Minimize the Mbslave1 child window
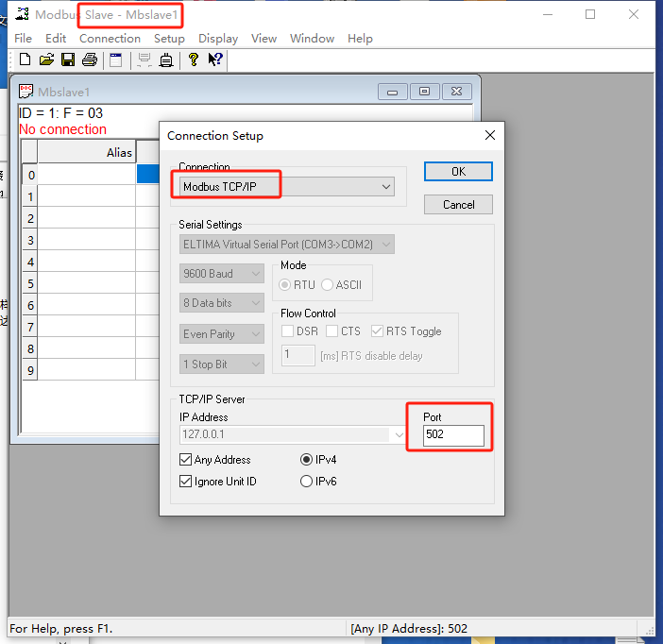The height and width of the screenshot is (644, 663). point(392,92)
